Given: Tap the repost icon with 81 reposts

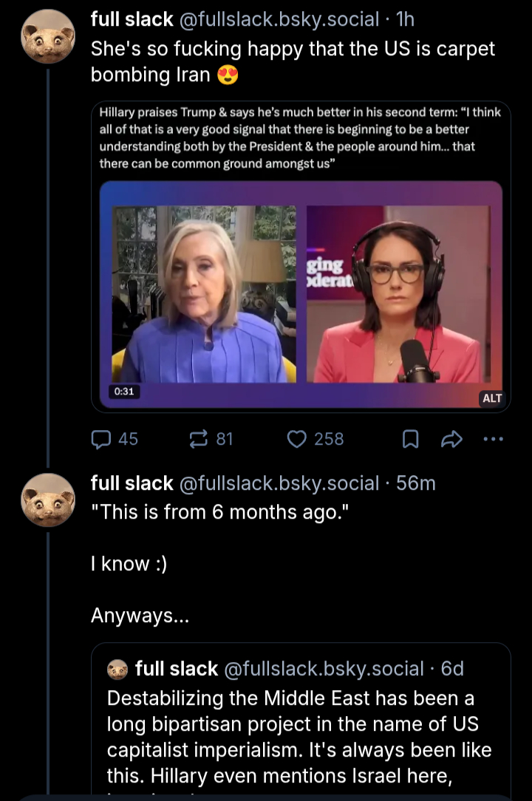Looking at the screenshot, I should click(x=199, y=440).
